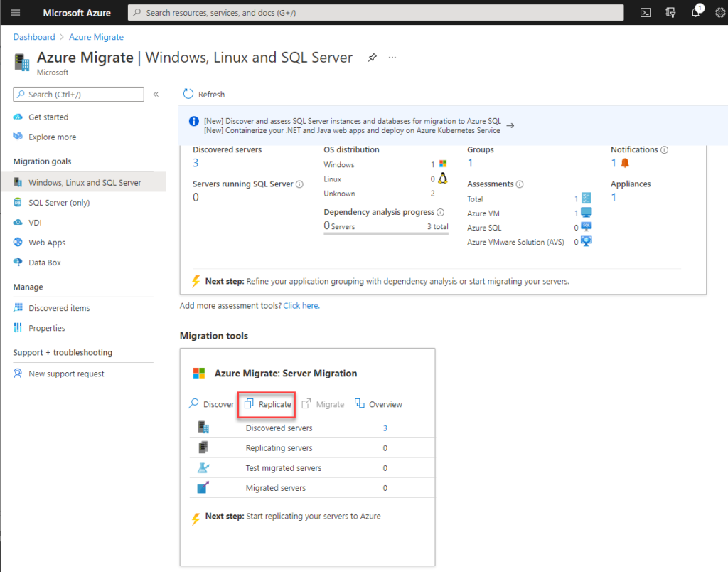Screen dimensions: 728x572
Task: Navigate to Dashboard via the breadcrumb
Action: (34, 36)
